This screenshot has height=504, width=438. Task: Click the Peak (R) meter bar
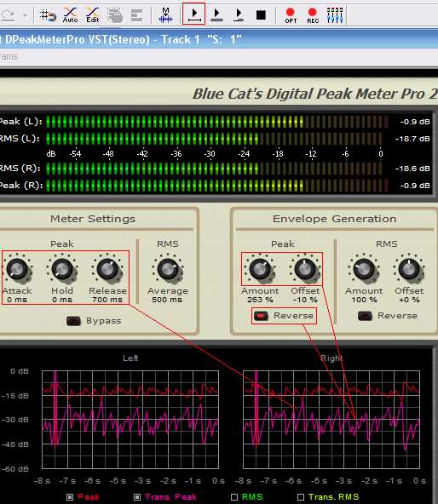click(217, 186)
